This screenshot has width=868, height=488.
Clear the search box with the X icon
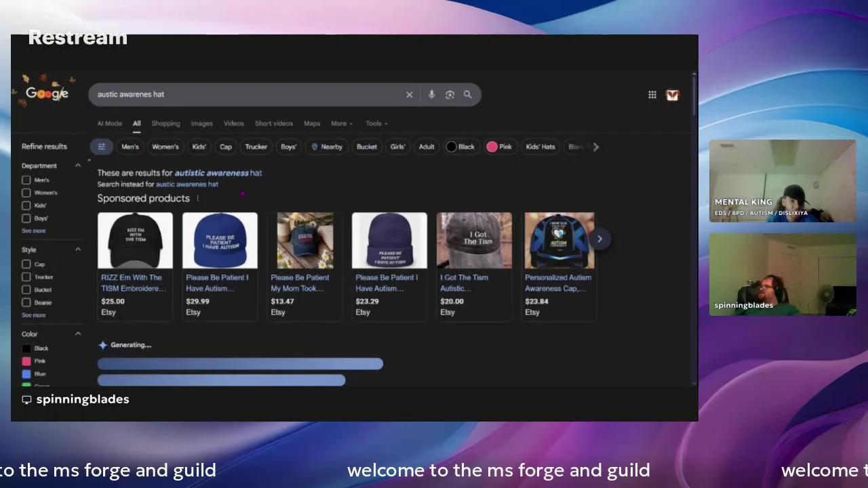coord(409,95)
